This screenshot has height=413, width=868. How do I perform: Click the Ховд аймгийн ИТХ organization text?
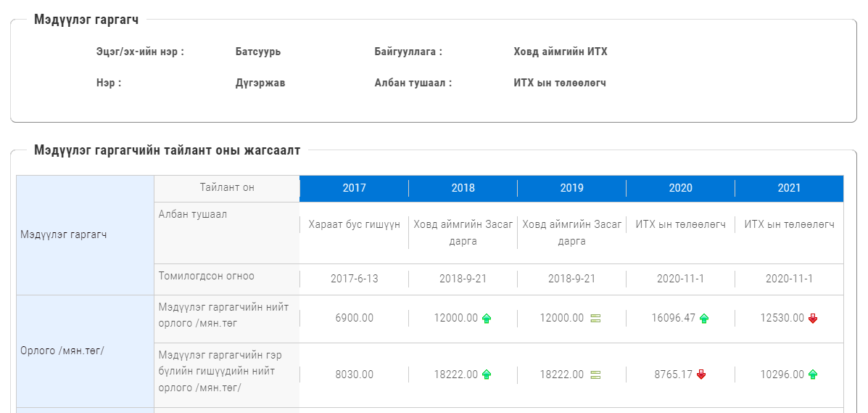(561, 52)
